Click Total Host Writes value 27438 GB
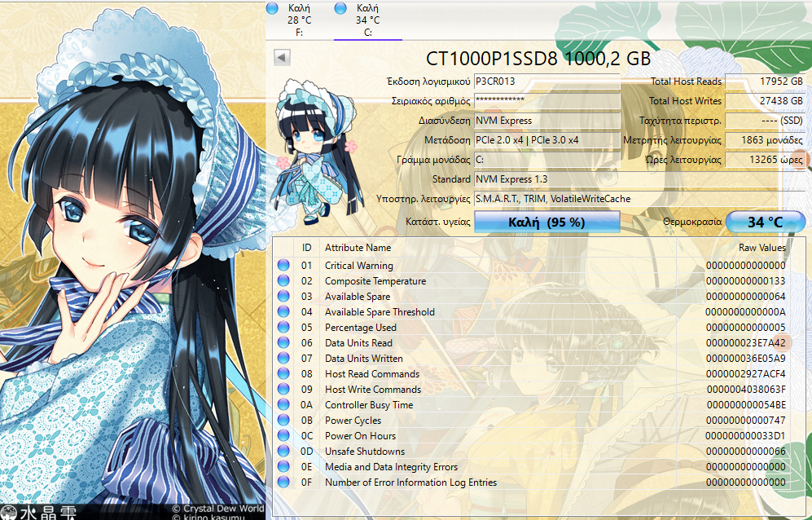This screenshot has height=520, width=812. coord(765,100)
